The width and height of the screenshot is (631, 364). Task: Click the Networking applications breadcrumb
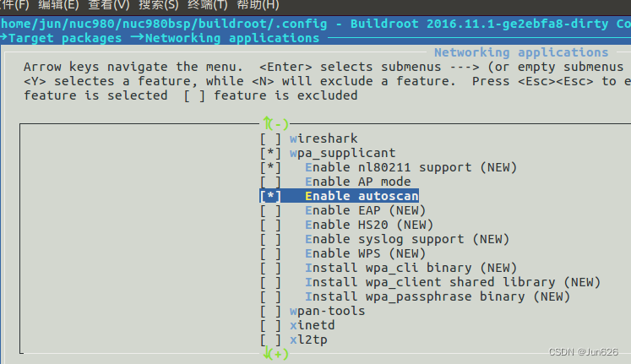tap(232, 39)
